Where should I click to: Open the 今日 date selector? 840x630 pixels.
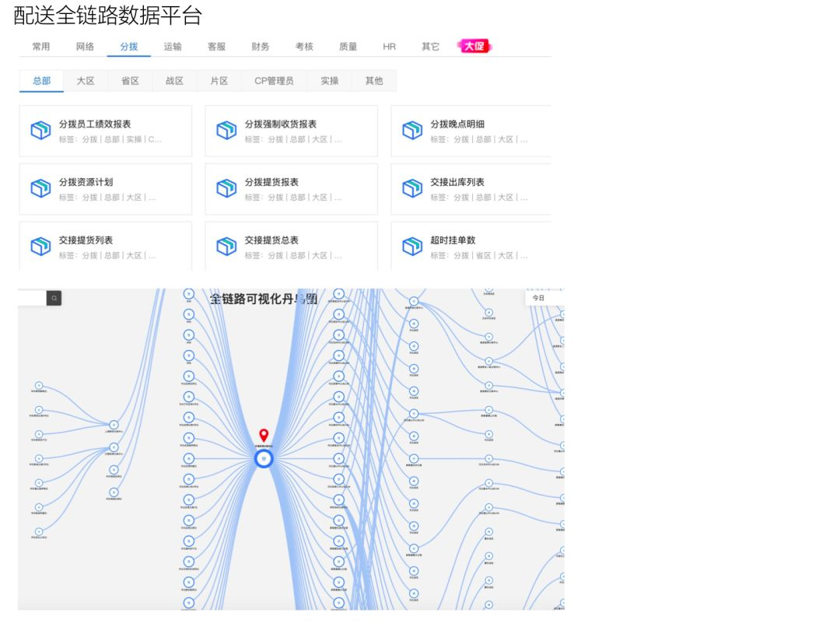coord(544,298)
